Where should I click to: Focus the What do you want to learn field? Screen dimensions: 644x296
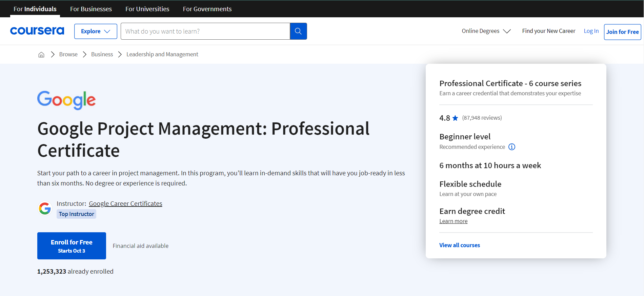(205, 31)
